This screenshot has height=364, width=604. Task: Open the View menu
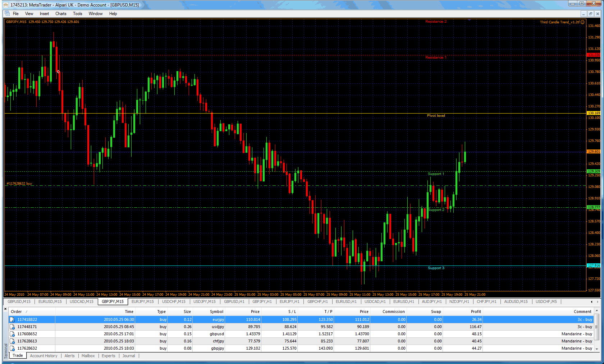(x=29, y=14)
